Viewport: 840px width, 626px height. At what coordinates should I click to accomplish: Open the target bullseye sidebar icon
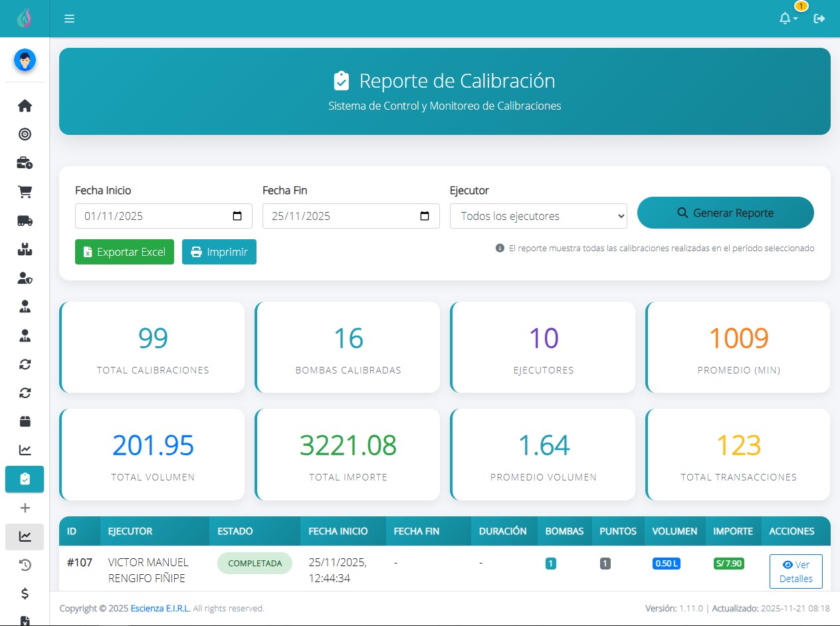click(25, 134)
